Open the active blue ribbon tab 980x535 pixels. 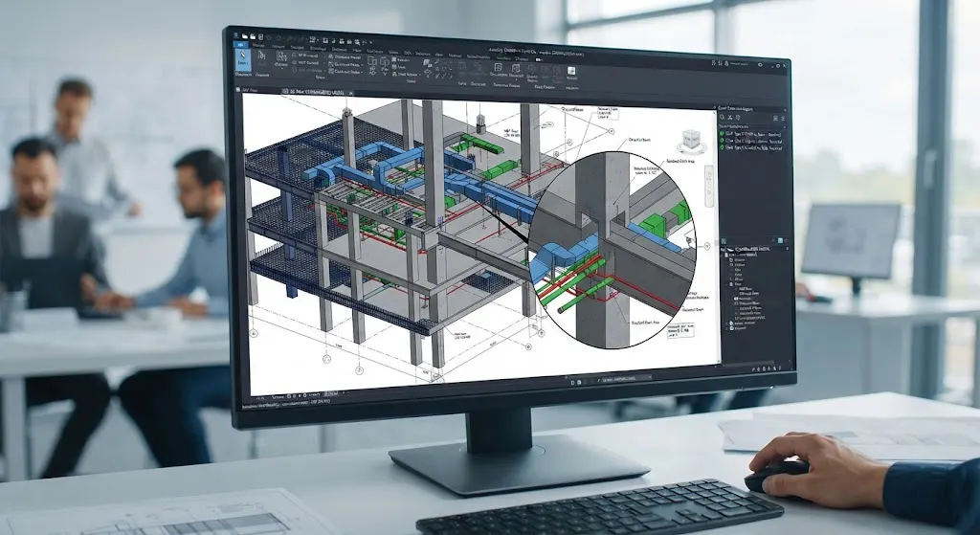[x=241, y=45]
